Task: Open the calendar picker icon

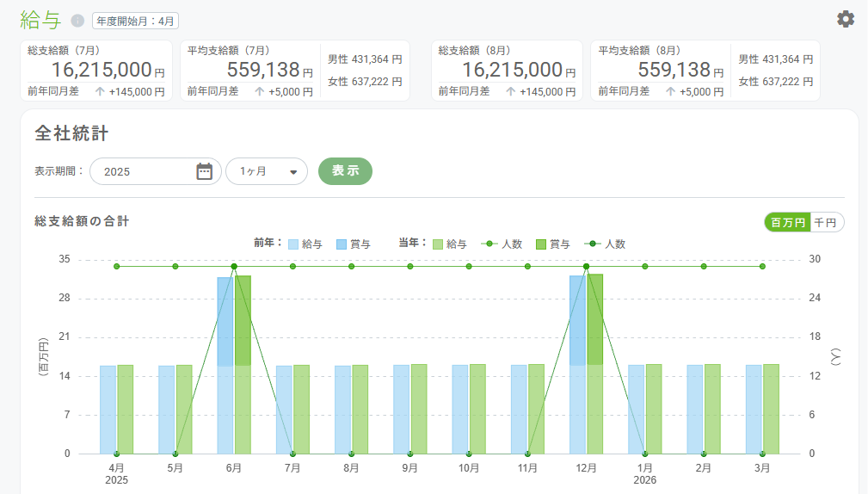Action: point(204,171)
